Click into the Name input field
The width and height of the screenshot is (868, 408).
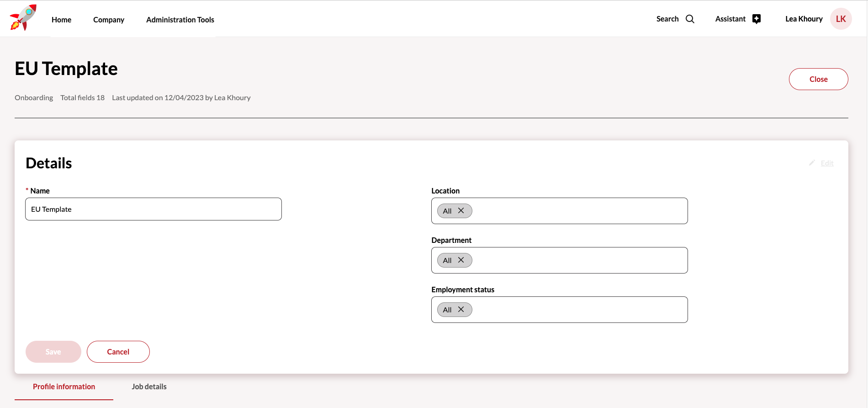click(153, 209)
